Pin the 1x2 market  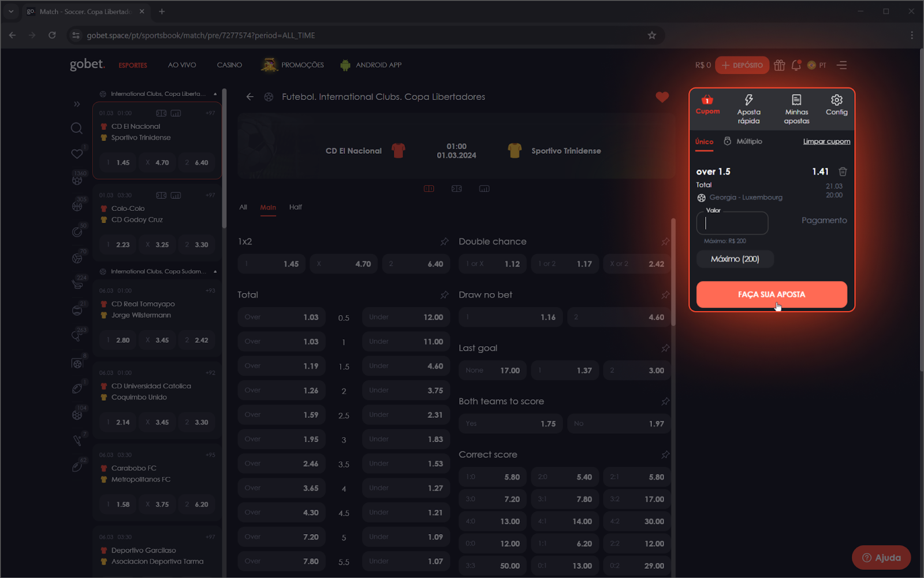[x=444, y=242]
